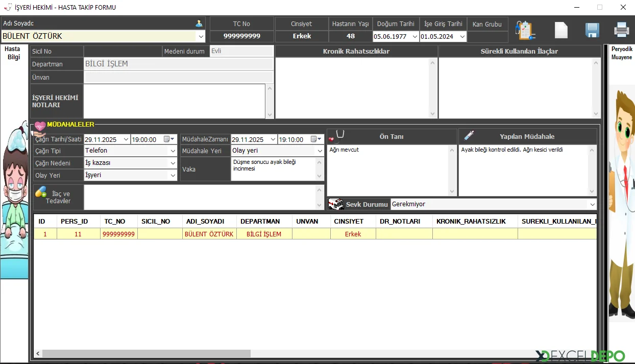Select the BÜLENT ÖZTÜRK row in grid
Screen dimensions: 635x364
point(209,234)
